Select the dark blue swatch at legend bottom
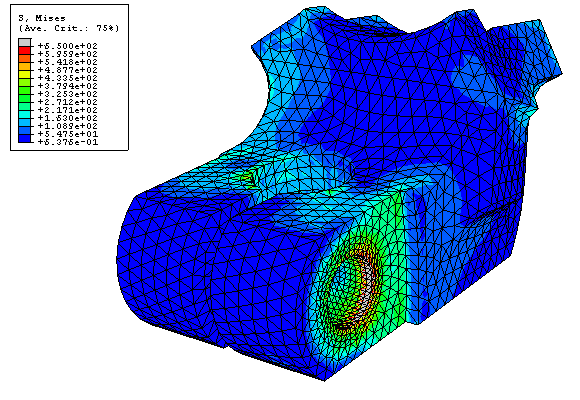The width and height of the screenshot is (580, 400). tap(24, 138)
